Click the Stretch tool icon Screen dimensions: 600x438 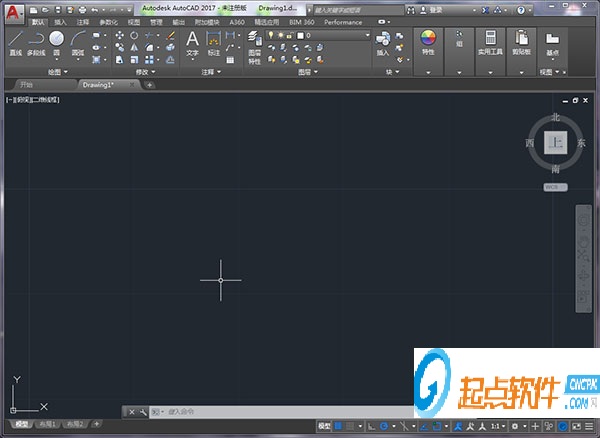click(x=119, y=60)
